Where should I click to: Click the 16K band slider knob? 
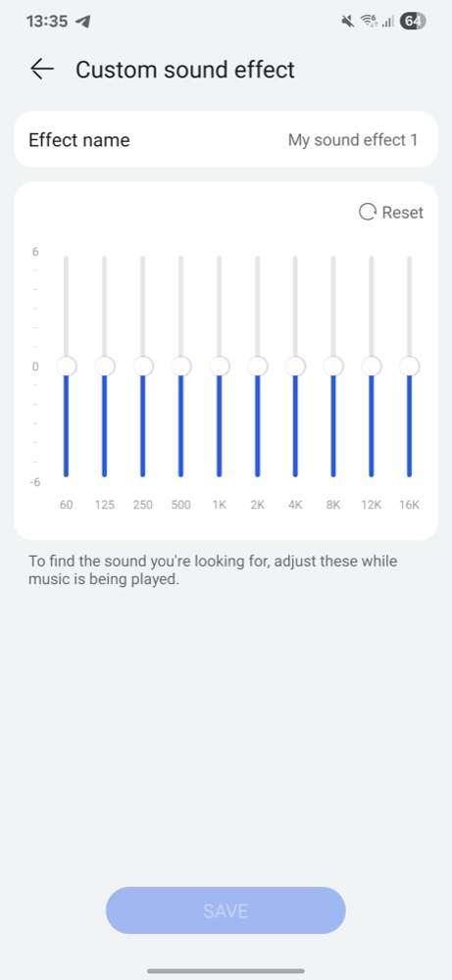410,367
